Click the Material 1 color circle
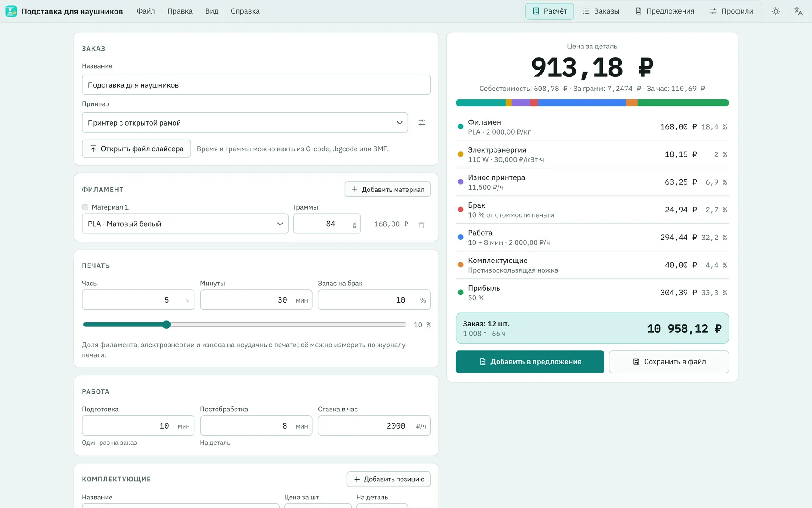812x508 pixels. point(85,207)
